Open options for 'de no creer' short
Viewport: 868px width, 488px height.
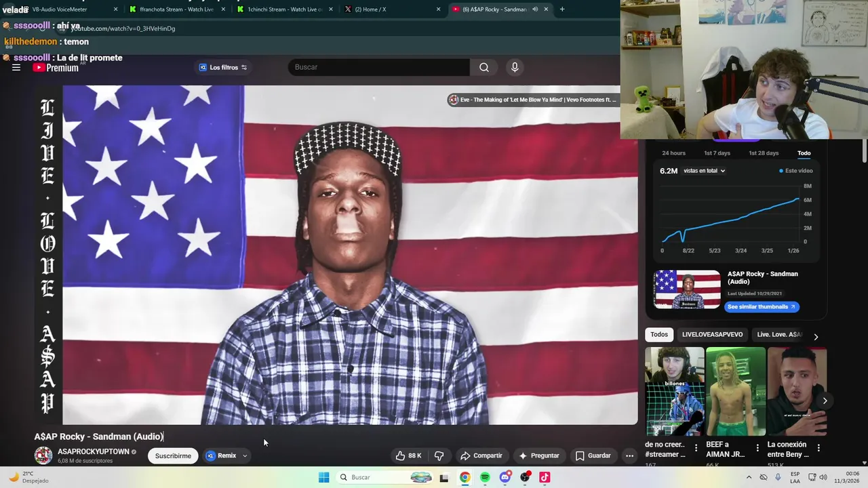tap(696, 448)
